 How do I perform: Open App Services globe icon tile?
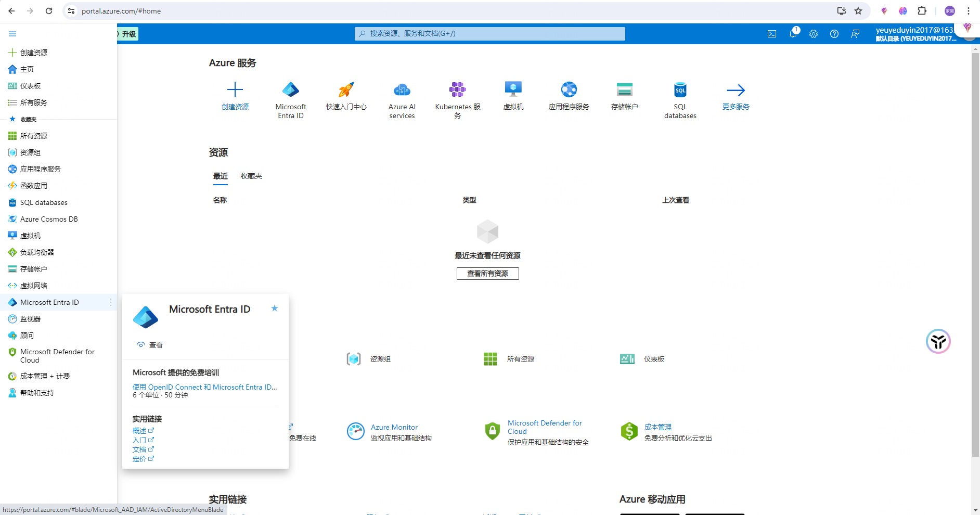(569, 89)
